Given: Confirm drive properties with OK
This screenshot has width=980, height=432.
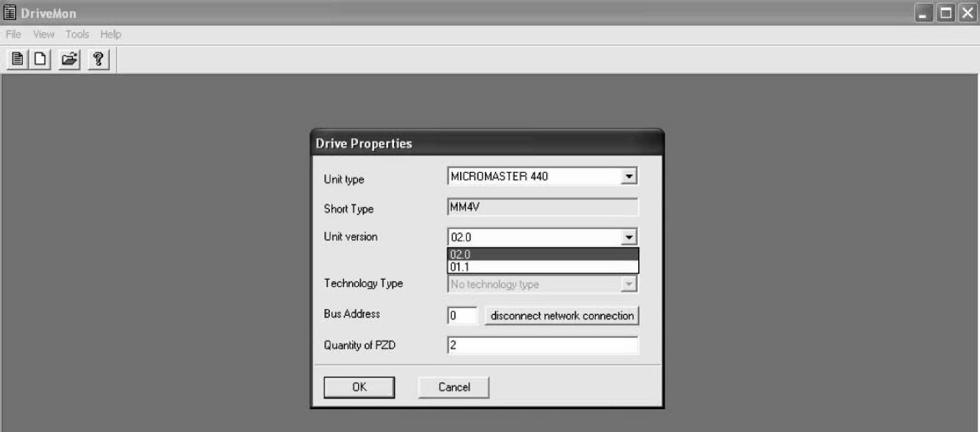Looking at the screenshot, I should pos(359,387).
